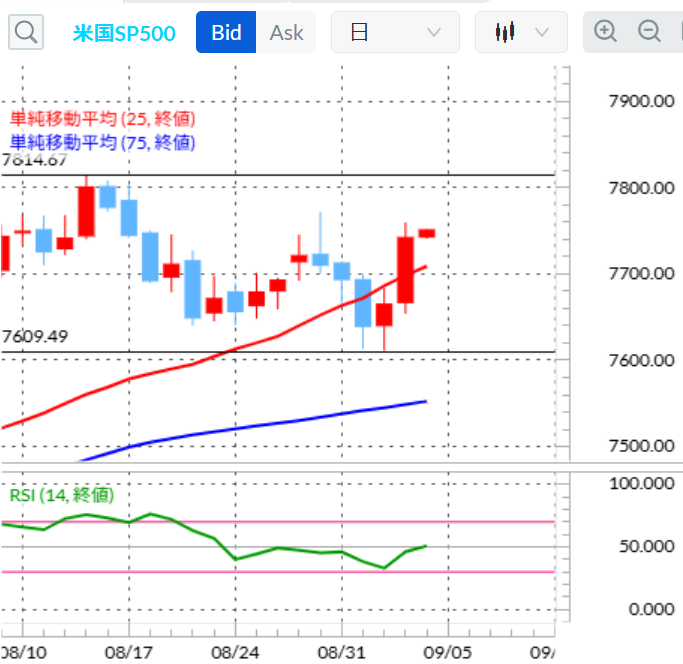This screenshot has height=664, width=683.
Task: Click the 08/24 date axis label
Action: pyautogui.click(x=235, y=653)
